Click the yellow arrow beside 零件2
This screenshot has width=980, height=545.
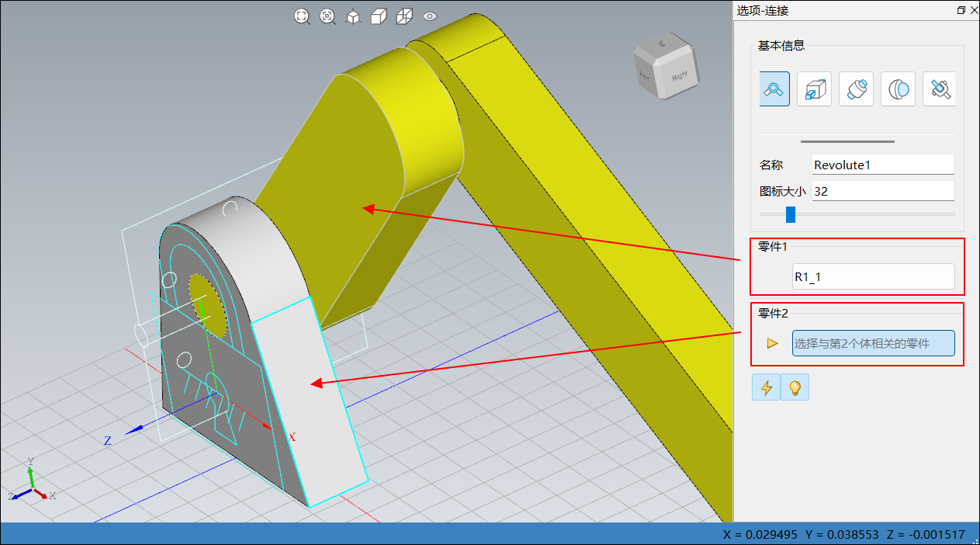(772, 343)
